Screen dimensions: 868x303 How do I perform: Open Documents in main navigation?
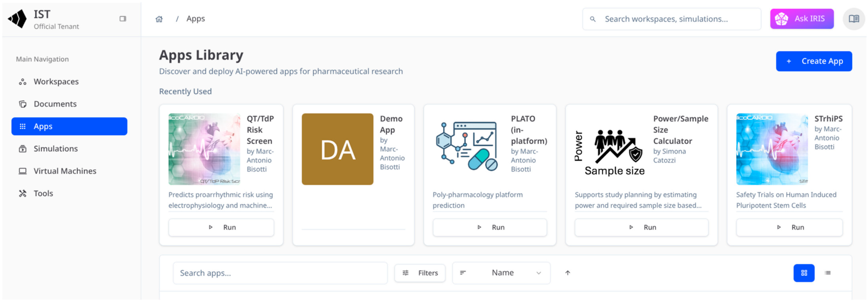(x=69, y=104)
